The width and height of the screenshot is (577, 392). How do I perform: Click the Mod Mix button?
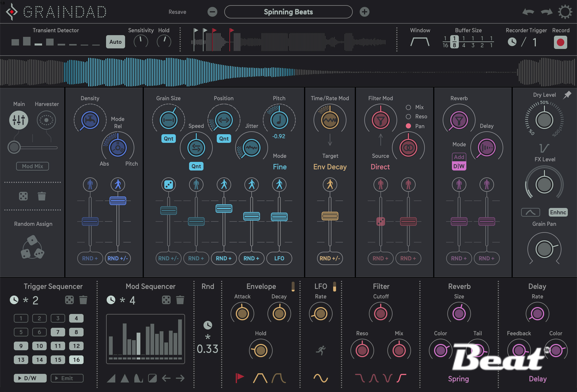32,166
